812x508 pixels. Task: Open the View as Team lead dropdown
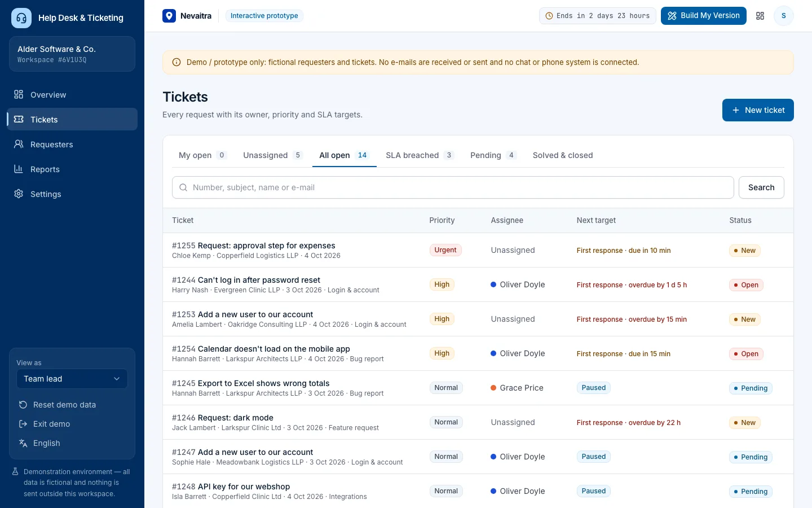coord(72,379)
